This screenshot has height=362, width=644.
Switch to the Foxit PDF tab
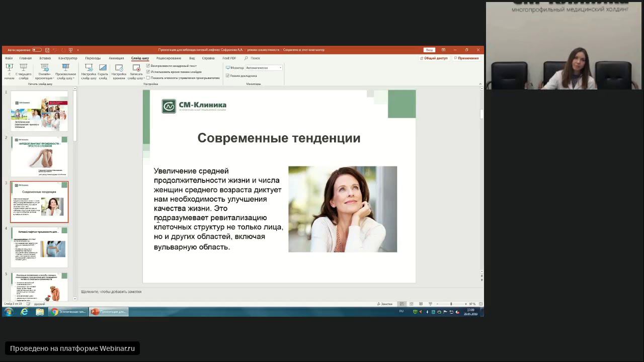coord(229,58)
